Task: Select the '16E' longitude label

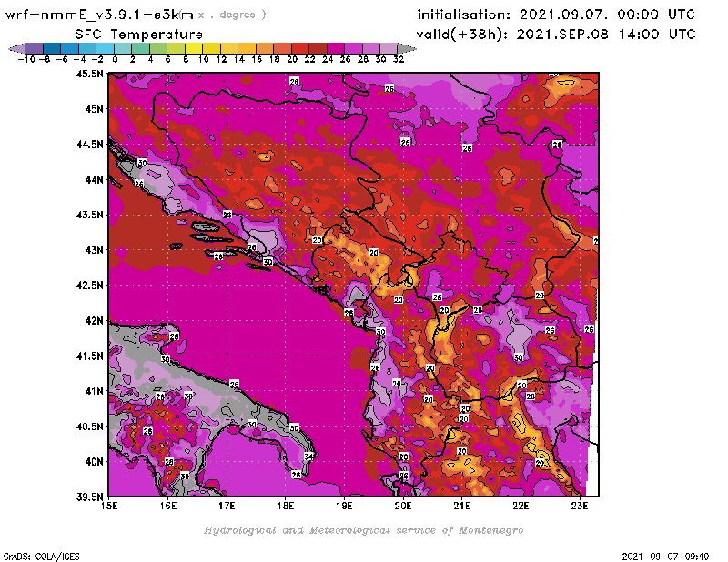Action: [x=168, y=506]
